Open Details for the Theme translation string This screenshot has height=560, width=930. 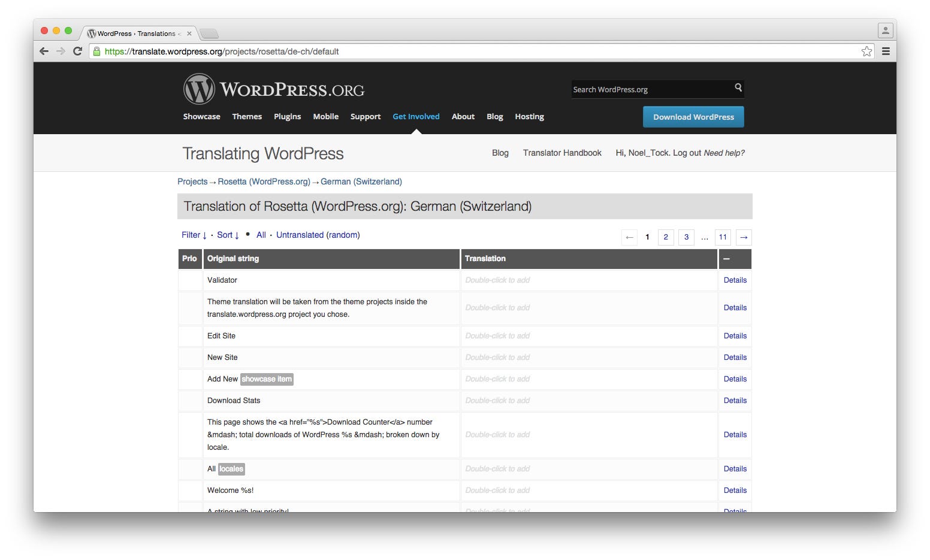click(x=735, y=307)
